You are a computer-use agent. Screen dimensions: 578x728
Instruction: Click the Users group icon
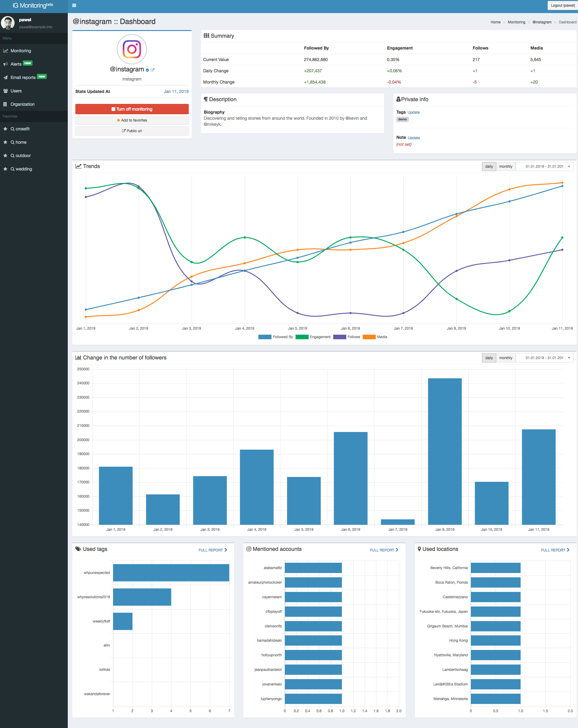point(5,91)
